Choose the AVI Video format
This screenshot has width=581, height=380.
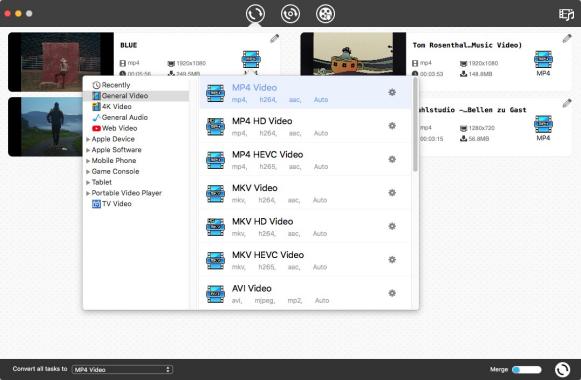click(305, 293)
